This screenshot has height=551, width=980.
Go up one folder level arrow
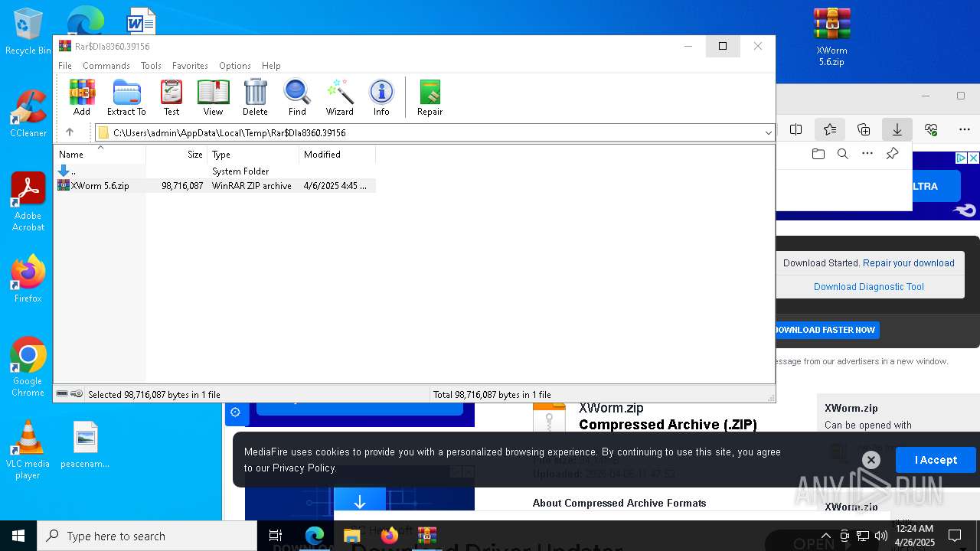pos(70,132)
